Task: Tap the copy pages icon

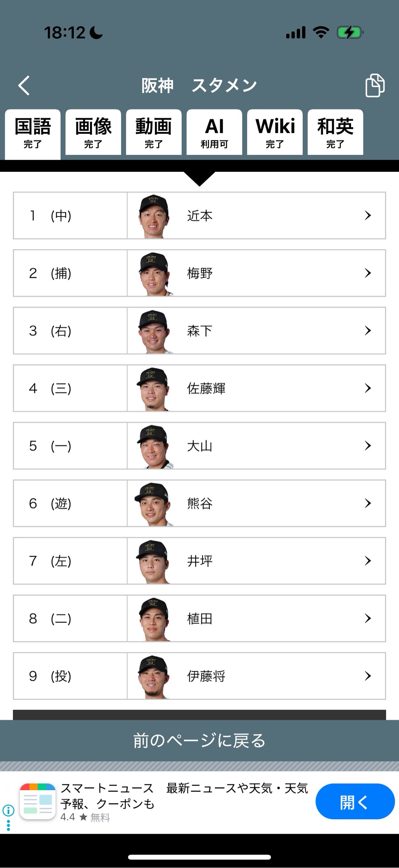Action: [x=375, y=86]
